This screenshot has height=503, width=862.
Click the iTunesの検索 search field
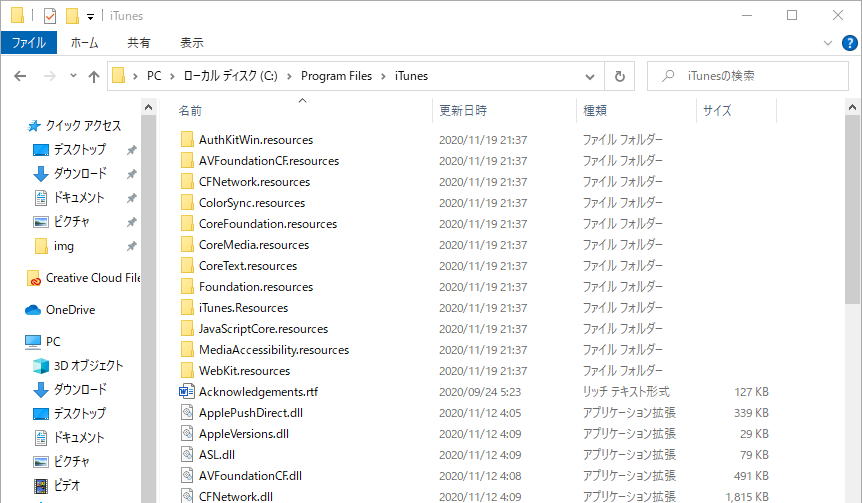coord(748,76)
